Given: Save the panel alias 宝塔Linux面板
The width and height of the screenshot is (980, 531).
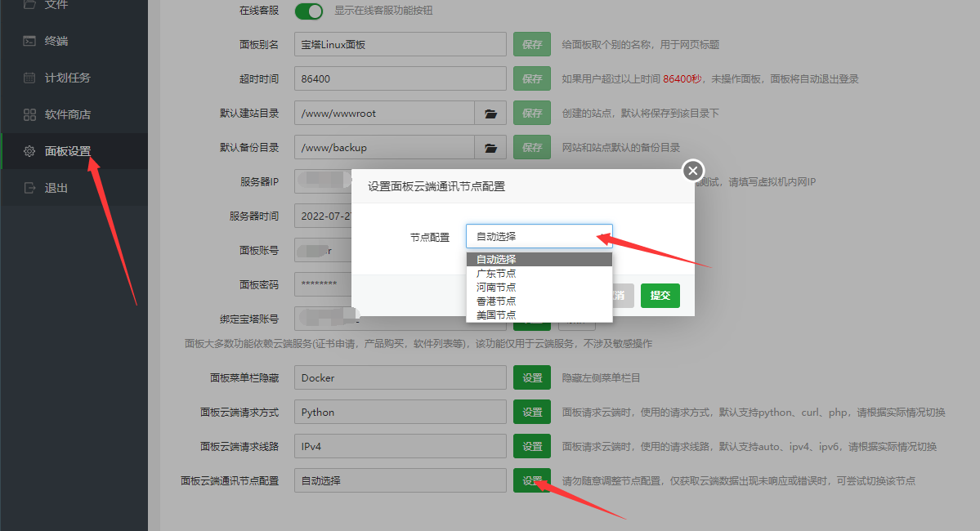Looking at the screenshot, I should [532, 43].
